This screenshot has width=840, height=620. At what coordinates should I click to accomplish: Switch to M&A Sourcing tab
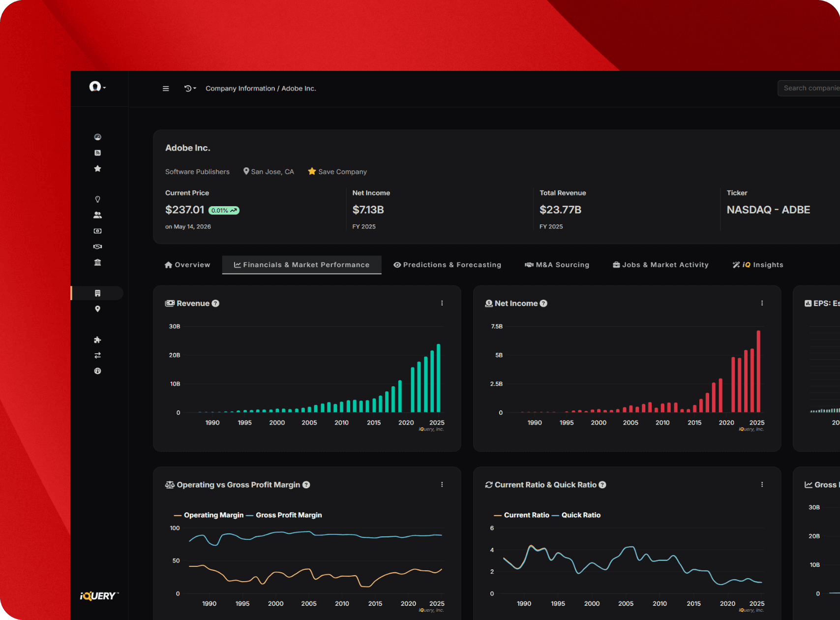pos(557,265)
